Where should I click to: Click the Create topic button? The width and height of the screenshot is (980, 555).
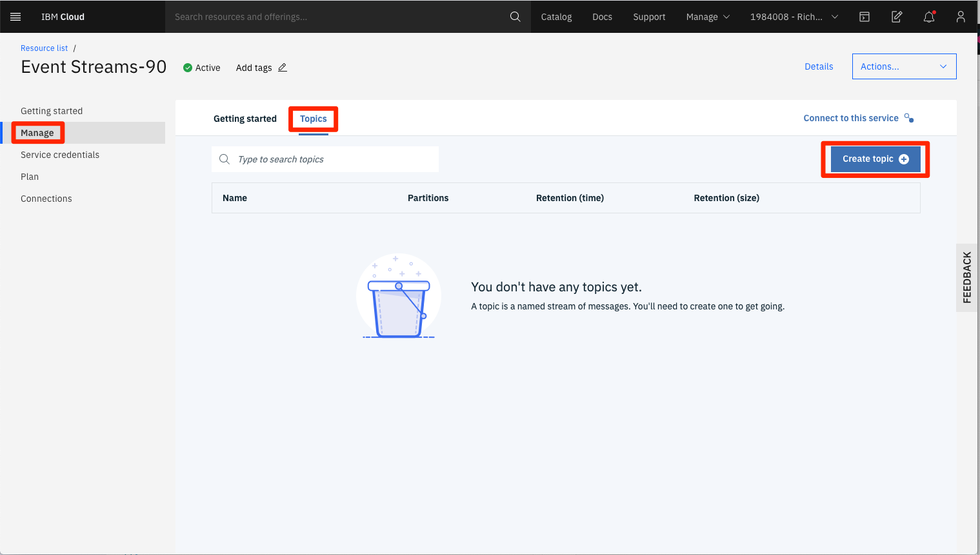(875, 159)
